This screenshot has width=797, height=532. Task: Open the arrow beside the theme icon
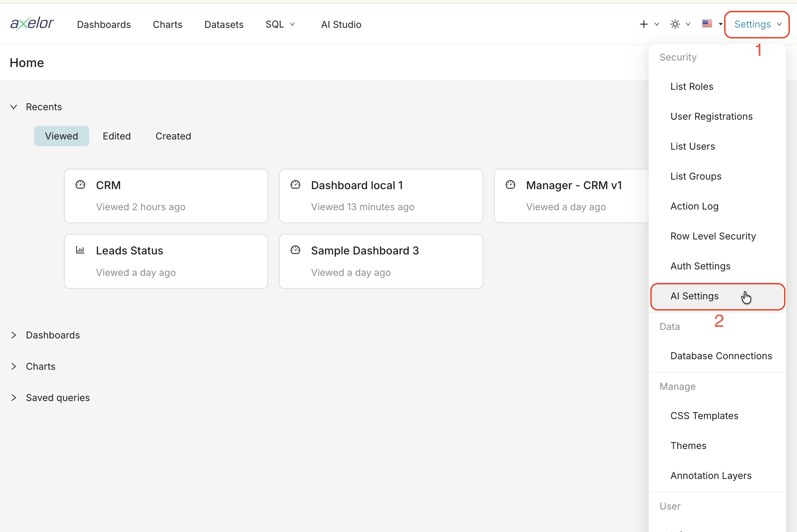point(688,24)
